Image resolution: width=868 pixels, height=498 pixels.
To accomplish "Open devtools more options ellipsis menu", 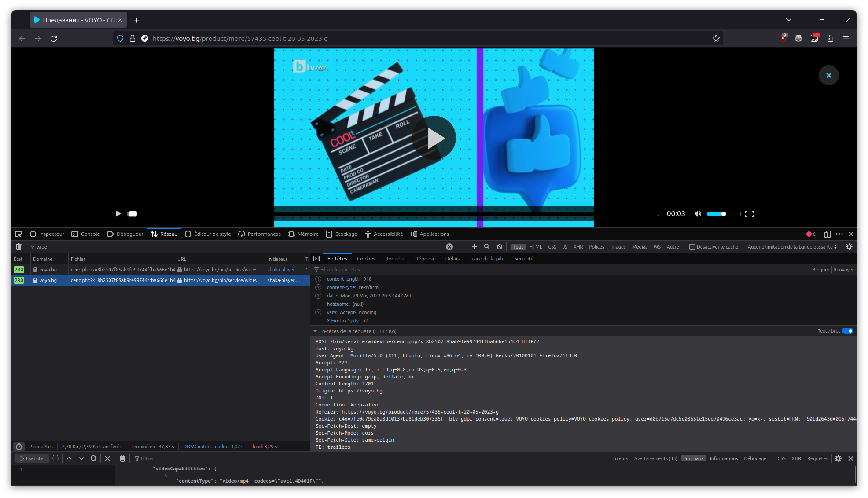I will 839,234.
